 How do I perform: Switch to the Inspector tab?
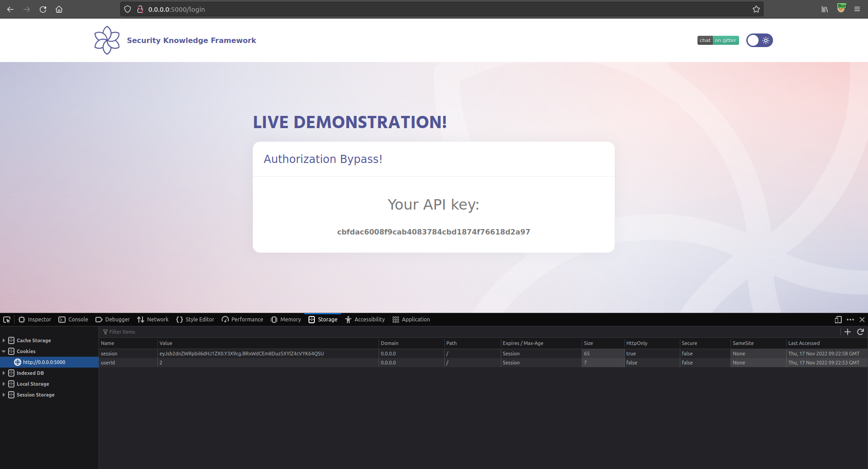(x=35, y=320)
